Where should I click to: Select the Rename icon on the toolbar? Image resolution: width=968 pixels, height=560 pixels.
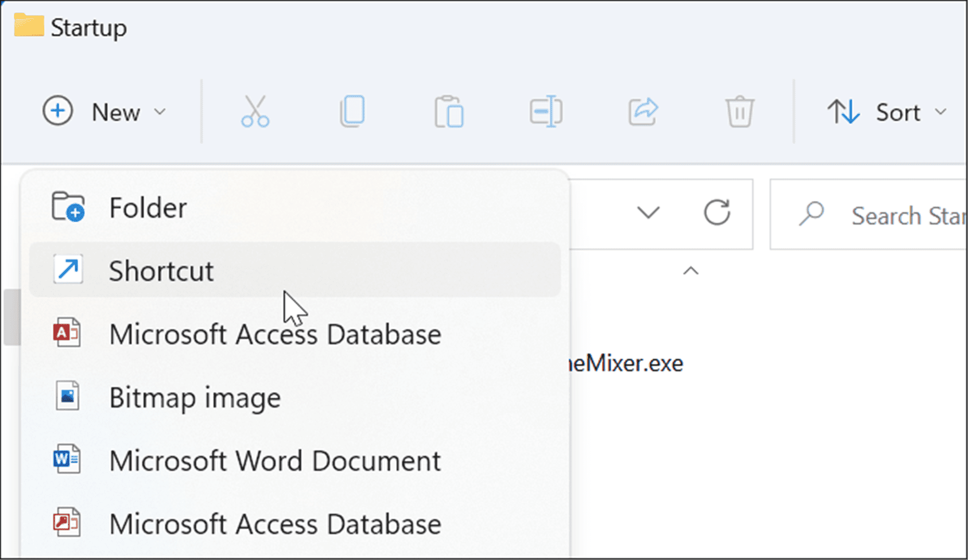pos(545,111)
